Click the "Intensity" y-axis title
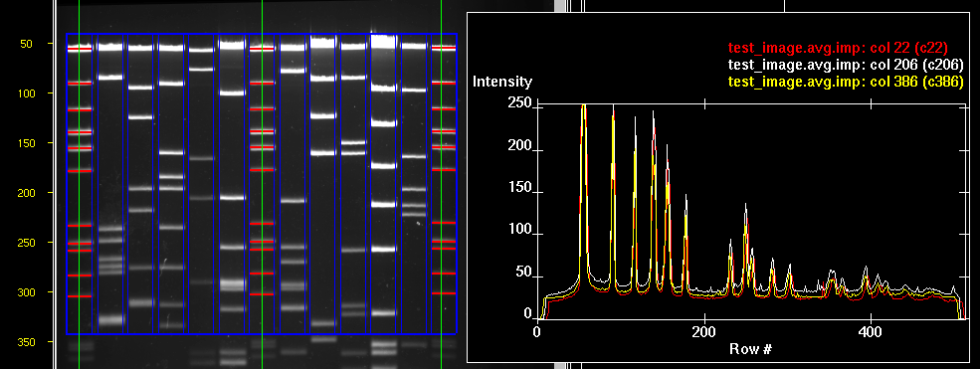The width and height of the screenshot is (980, 369). coord(502,82)
